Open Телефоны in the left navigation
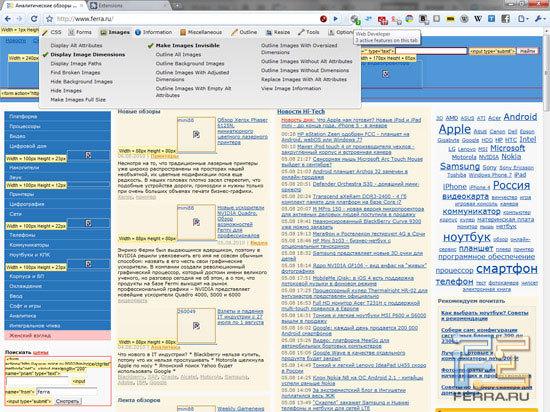 pyautogui.click(x=57, y=235)
